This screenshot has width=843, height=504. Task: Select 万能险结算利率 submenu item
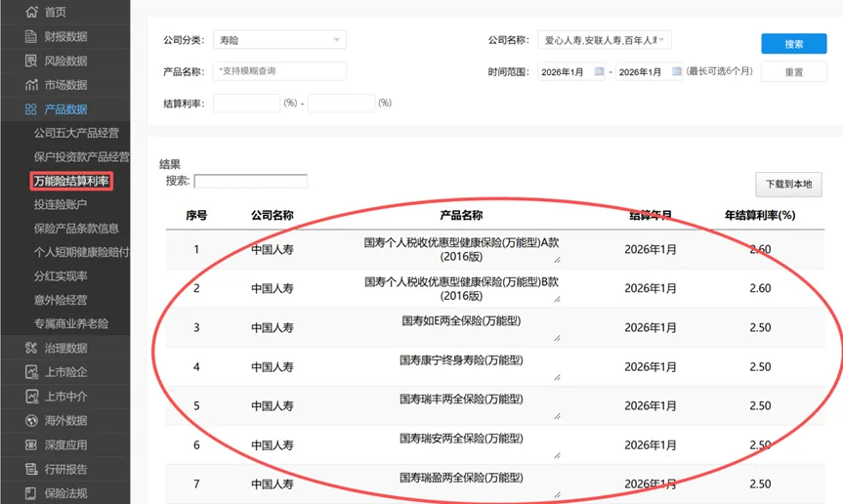(71, 181)
